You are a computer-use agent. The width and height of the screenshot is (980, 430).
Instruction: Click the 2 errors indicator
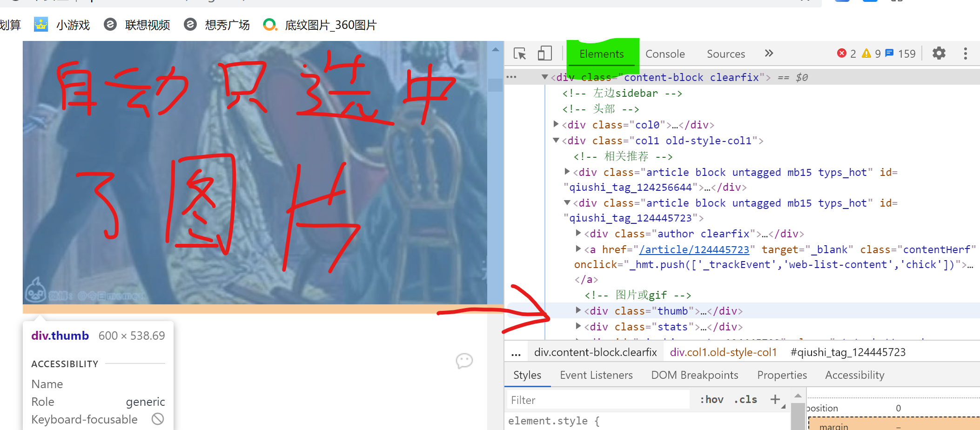tap(847, 53)
